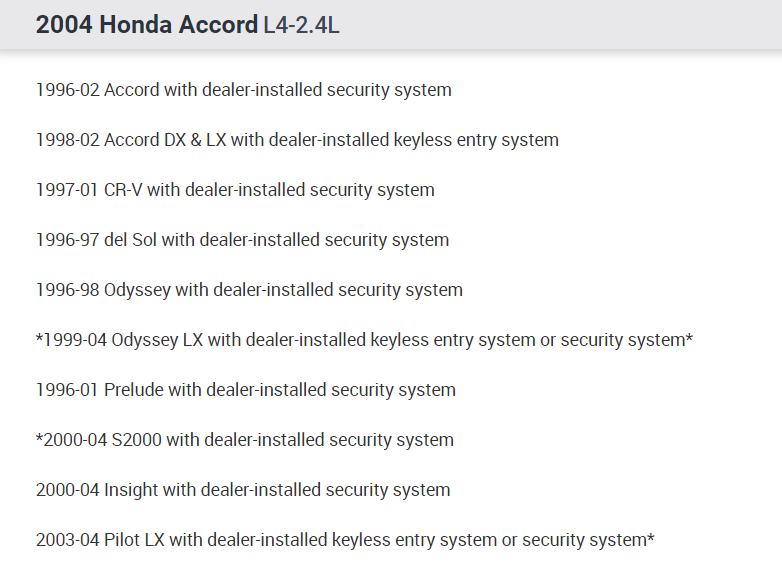Click the leading asterisk before 2000-04 S2000
The image size is (782, 583).
39,438
